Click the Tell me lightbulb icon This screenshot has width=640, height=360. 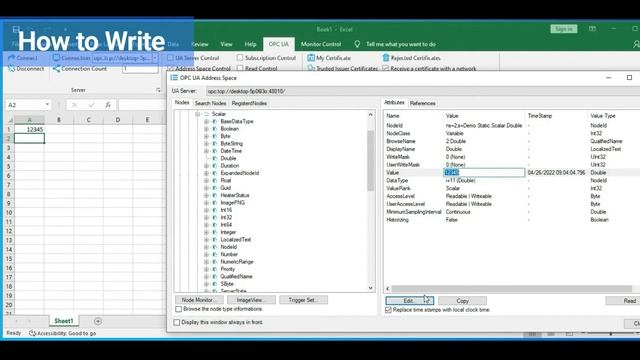[x=357, y=44]
